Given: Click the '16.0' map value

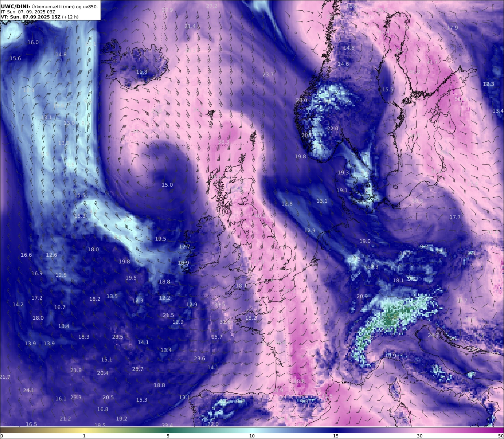Looking at the screenshot, I should pos(33,43).
